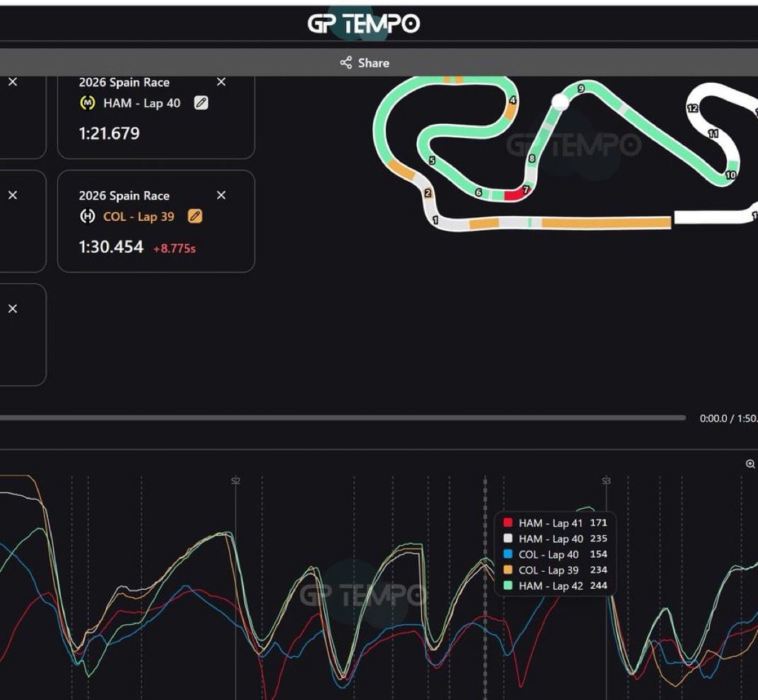The height and width of the screenshot is (700, 758).
Task: Open the GP Tempo logo home link
Action: (364, 23)
